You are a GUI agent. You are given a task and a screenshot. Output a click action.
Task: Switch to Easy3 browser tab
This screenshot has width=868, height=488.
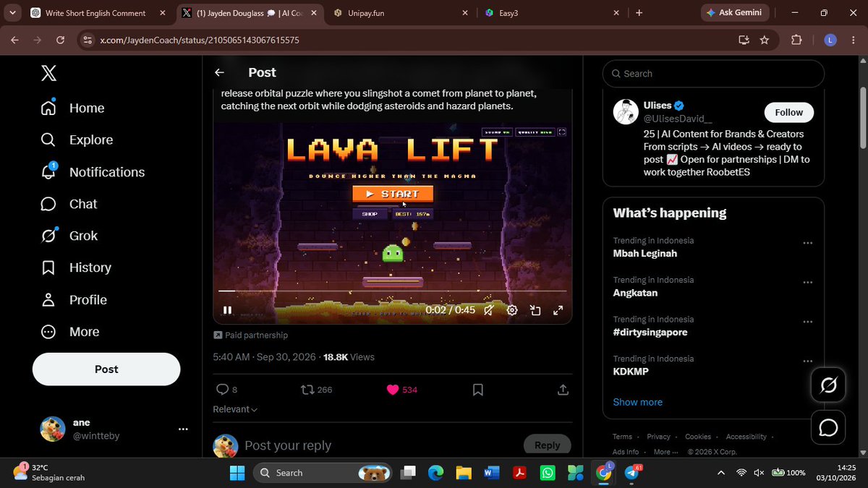[553, 13]
